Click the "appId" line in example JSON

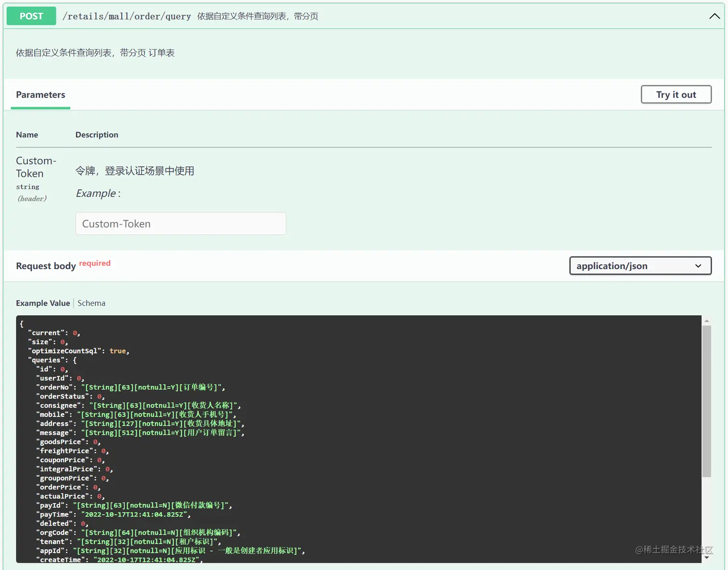point(170,551)
